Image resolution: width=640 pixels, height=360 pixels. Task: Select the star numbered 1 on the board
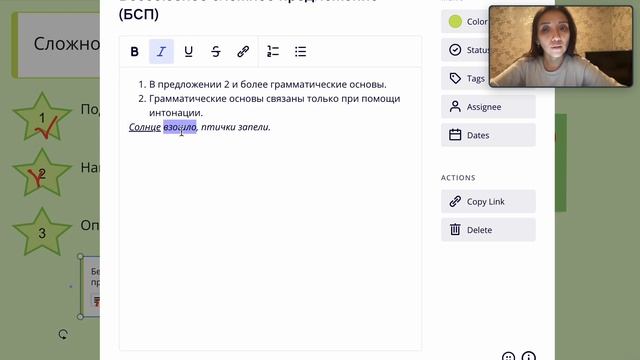[x=42, y=118]
